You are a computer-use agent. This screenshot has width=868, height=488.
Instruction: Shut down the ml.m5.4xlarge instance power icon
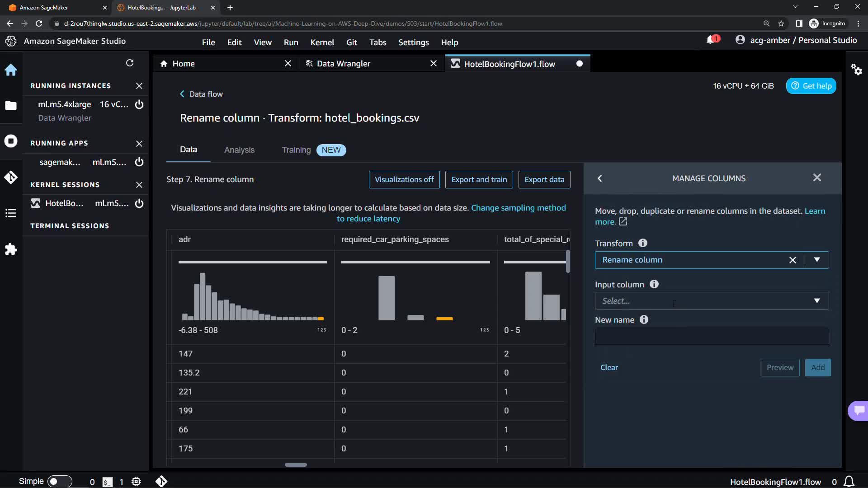click(x=139, y=104)
